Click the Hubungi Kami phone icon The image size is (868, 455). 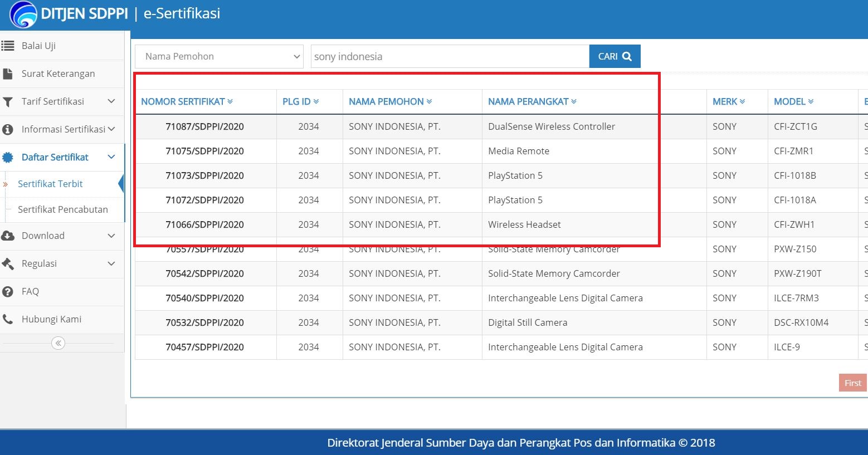tap(8, 319)
